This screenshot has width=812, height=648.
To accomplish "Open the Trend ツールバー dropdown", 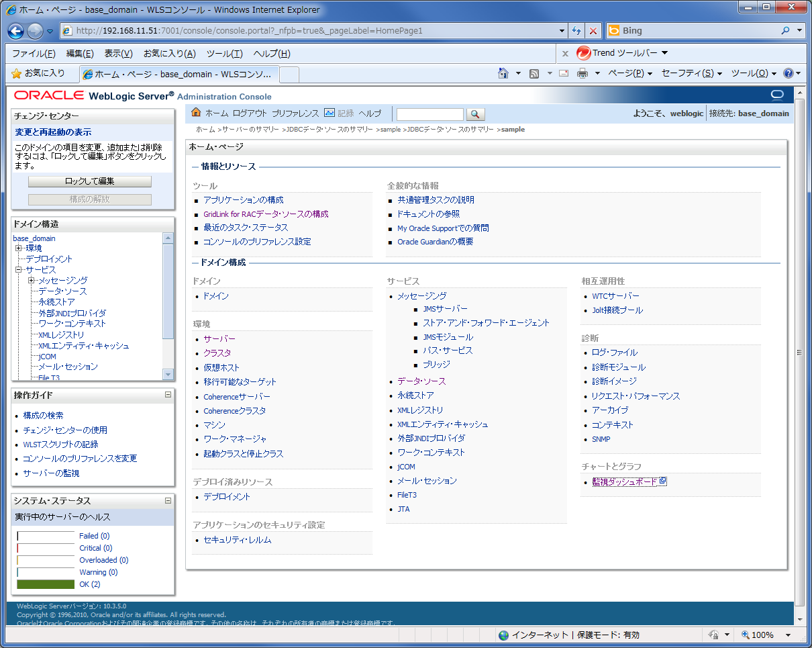I will click(664, 53).
